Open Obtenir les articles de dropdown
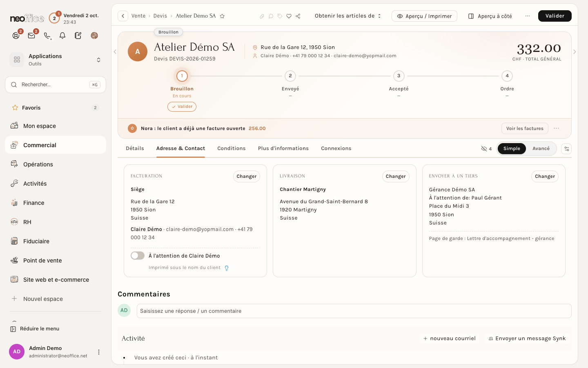The height and width of the screenshot is (368, 588). click(348, 16)
